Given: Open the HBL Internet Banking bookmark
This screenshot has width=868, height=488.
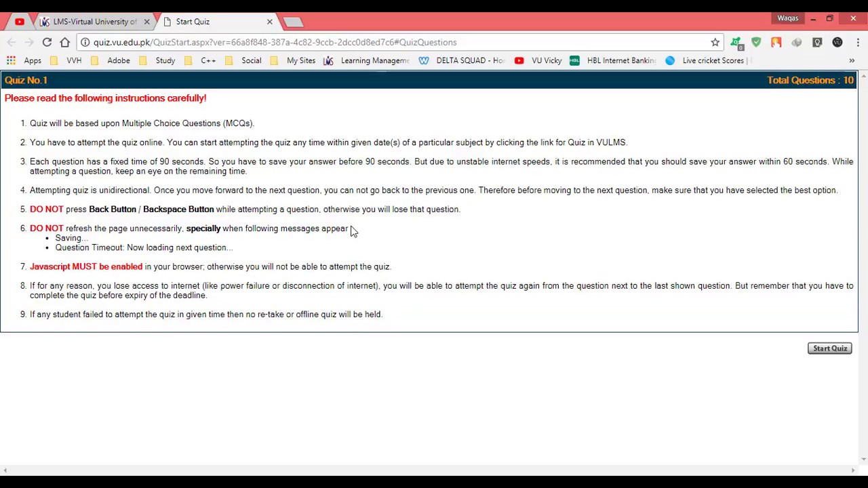Looking at the screenshot, I should pyautogui.click(x=613, y=60).
